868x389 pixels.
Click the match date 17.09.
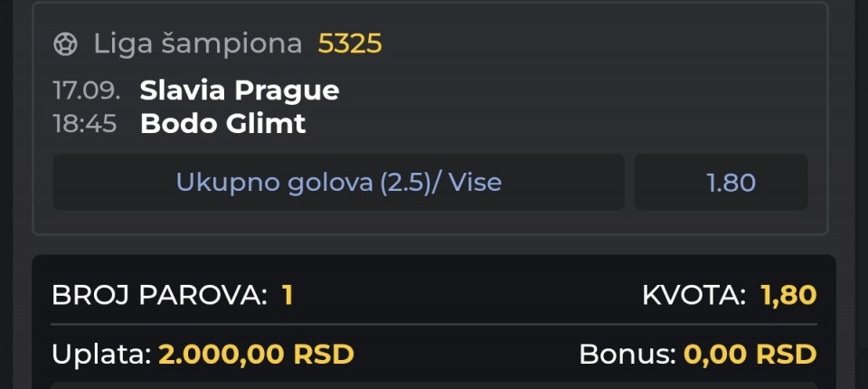click(x=87, y=90)
